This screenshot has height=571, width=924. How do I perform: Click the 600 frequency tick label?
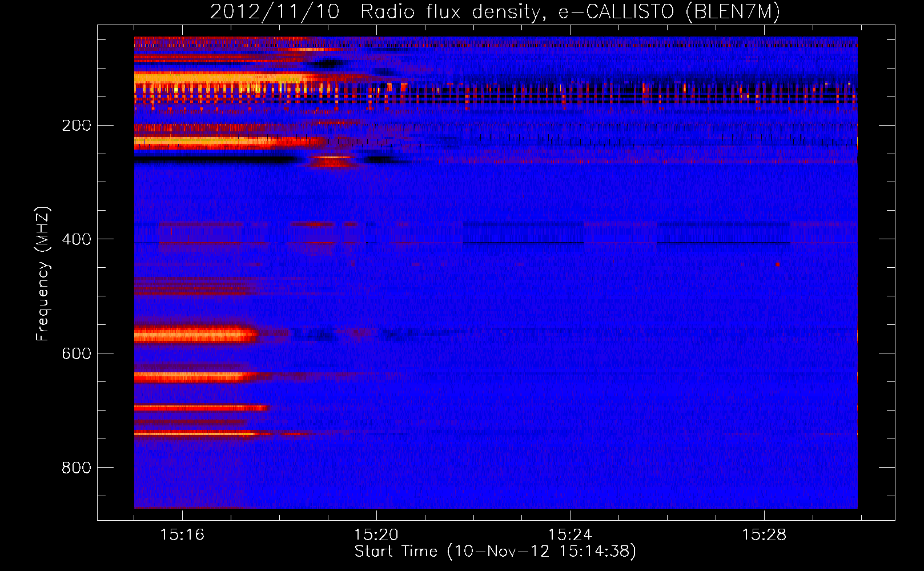pyautogui.click(x=77, y=353)
